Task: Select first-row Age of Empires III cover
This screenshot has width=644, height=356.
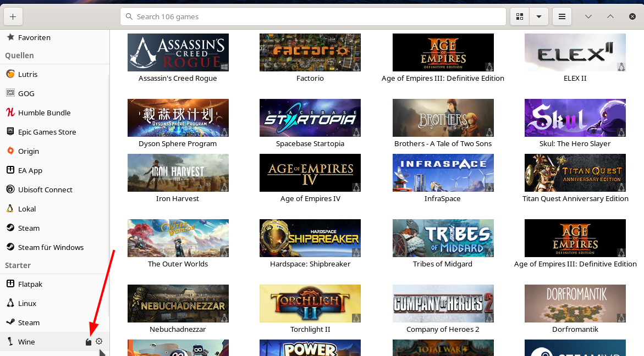Action: coord(443,53)
